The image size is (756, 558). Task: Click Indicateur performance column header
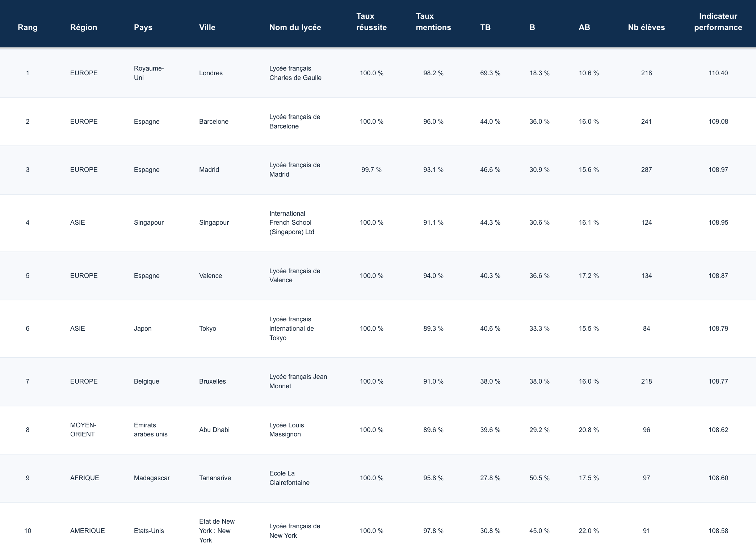[718, 22]
